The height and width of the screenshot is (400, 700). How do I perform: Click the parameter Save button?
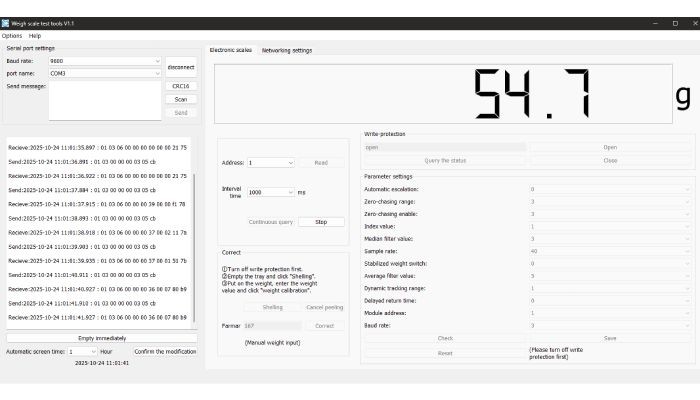610,338
